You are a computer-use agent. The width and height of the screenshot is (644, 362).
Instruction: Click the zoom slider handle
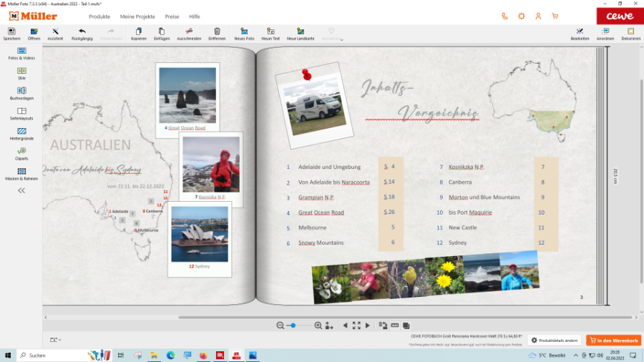pyautogui.click(x=293, y=326)
